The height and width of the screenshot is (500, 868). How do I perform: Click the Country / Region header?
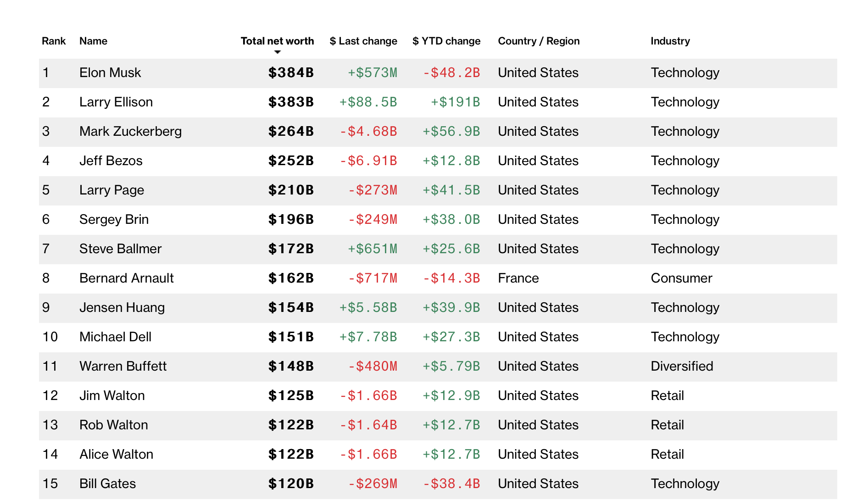[x=539, y=41]
